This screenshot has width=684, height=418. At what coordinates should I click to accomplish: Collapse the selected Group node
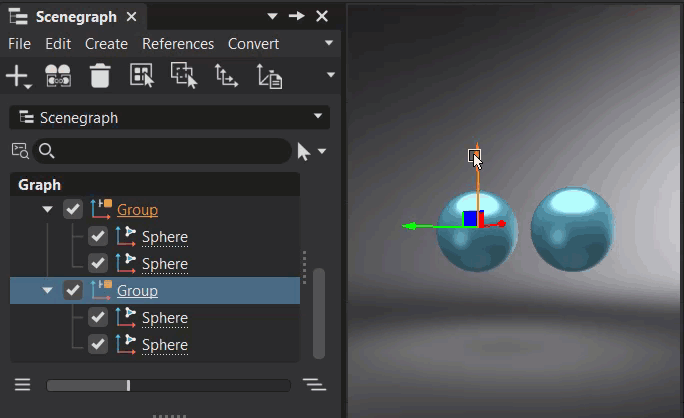(x=47, y=291)
